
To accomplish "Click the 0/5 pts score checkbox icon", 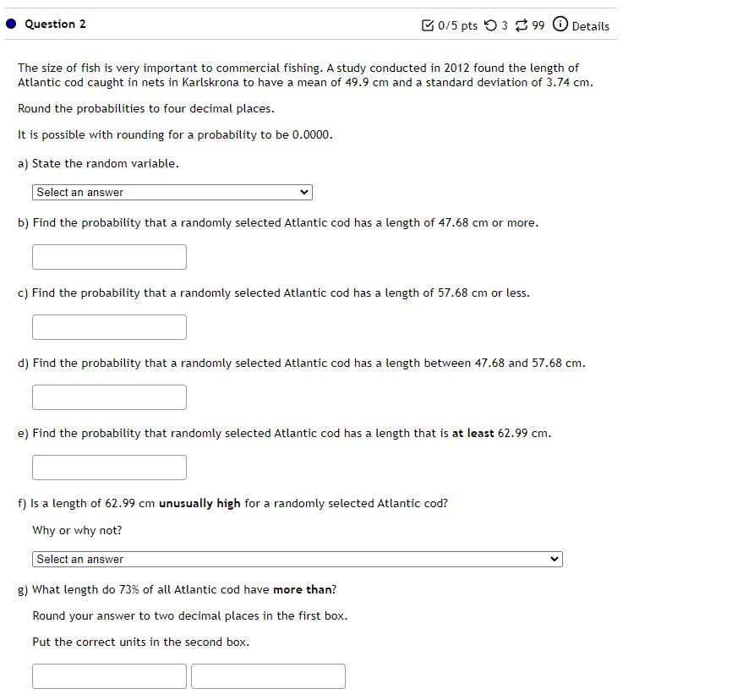I will coord(428,25).
